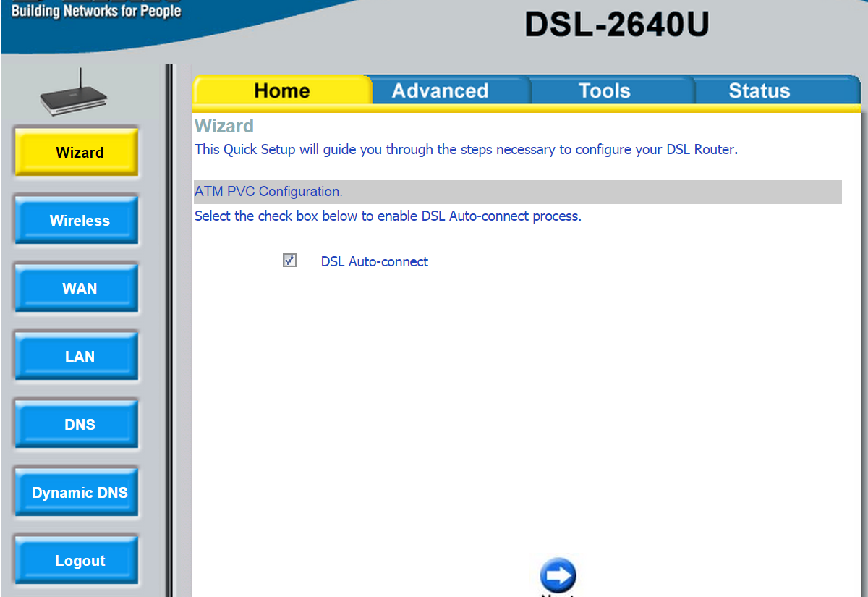Click the DSL-2640U model title
The height and width of the screenshot is (597, 868).
pyautogui.click(x=616, y=25)
